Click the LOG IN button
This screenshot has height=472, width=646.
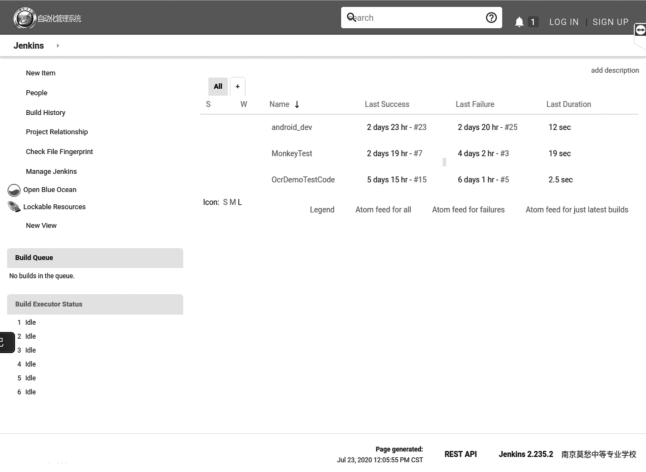point(563,21)
